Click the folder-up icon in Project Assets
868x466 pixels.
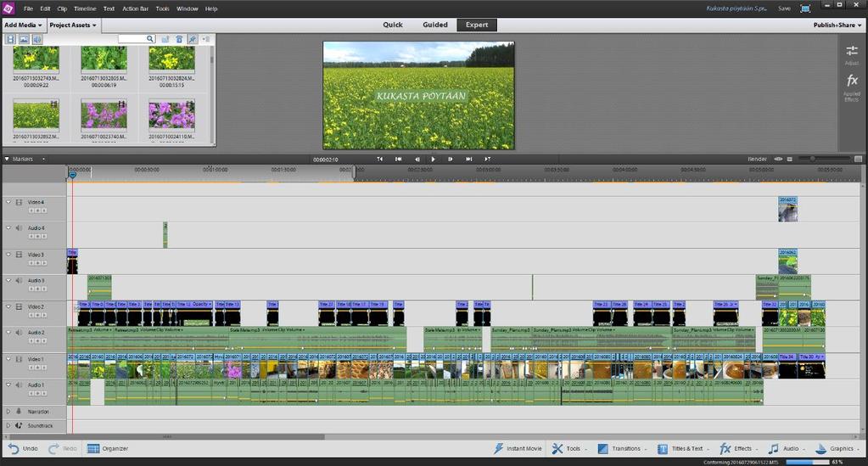point(165,39)
